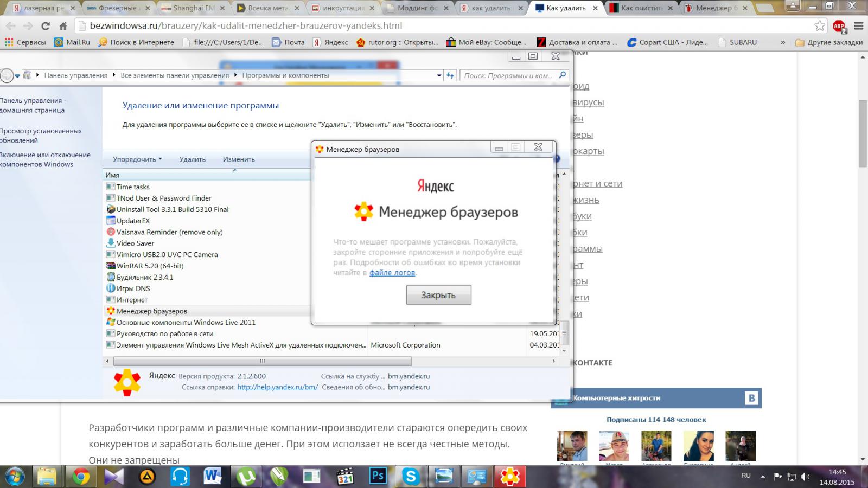Click Подписаны 114 148 человек link
Image resolution: width=868 pixels, height=488 pixels.
[x=656, y=419]
